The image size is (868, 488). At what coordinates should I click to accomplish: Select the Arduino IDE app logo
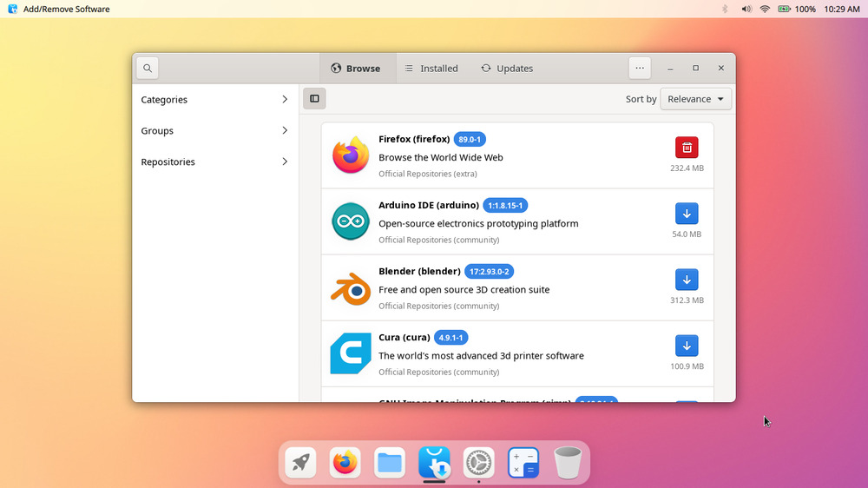[x=351, y=221]
